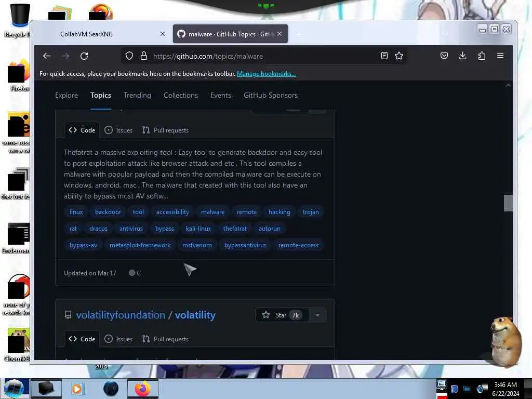This screenshot has width=532, height=399.
Task: Open the Manage bookmarks link
Action: [267, 74]
